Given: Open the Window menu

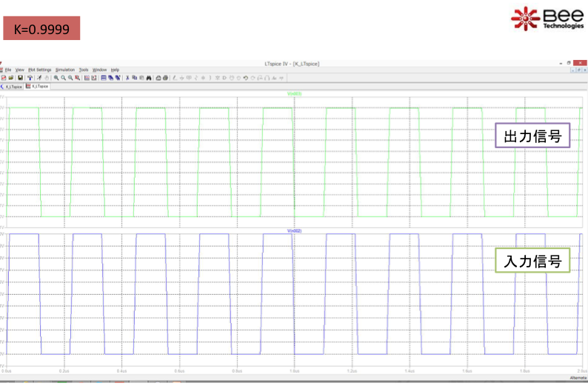Looking at the screenshot, I should (x=100, y=70).
